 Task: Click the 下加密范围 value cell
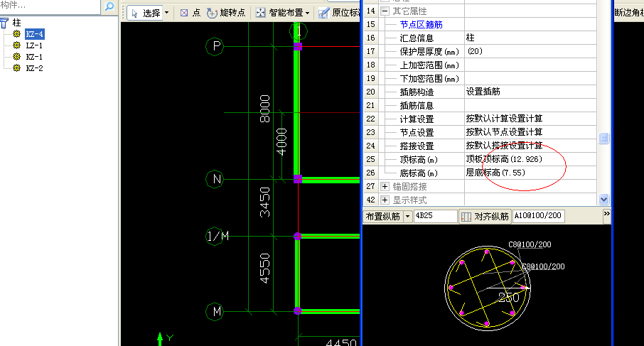530,78
